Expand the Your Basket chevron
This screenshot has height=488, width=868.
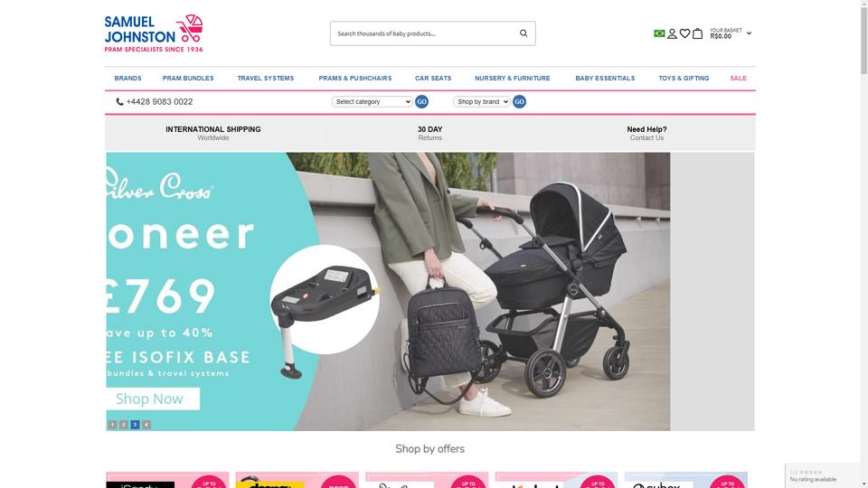click(x=749, y=33)
